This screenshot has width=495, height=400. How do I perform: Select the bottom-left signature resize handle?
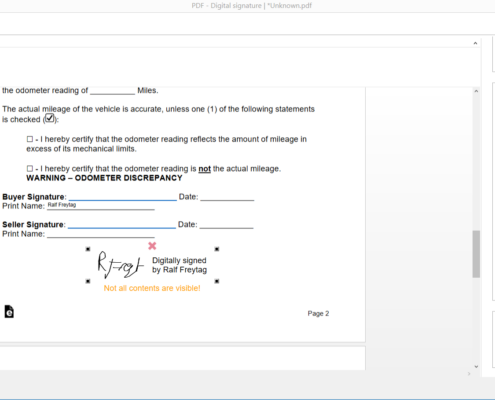coord(88,281)
